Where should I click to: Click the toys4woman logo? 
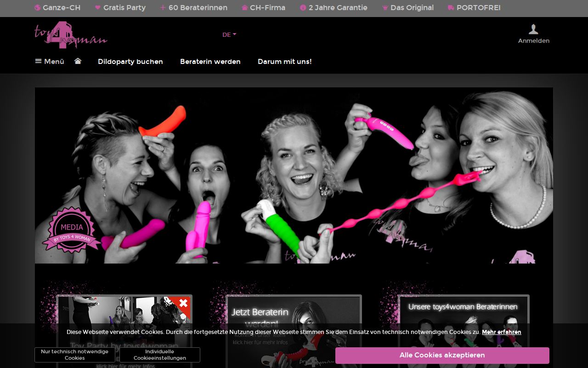click(x=71, y=35)
